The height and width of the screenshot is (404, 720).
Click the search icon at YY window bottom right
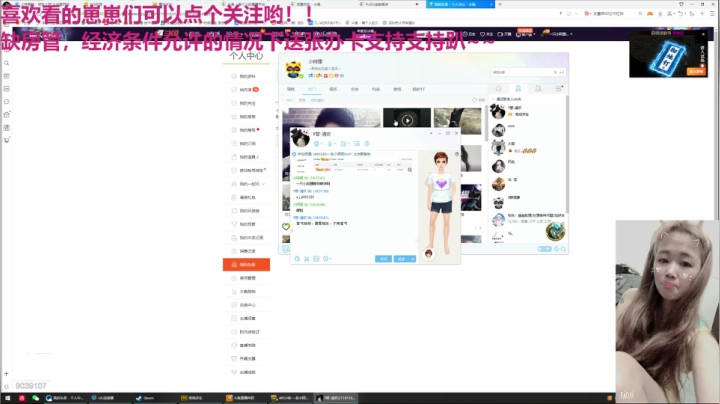point(563,249)
